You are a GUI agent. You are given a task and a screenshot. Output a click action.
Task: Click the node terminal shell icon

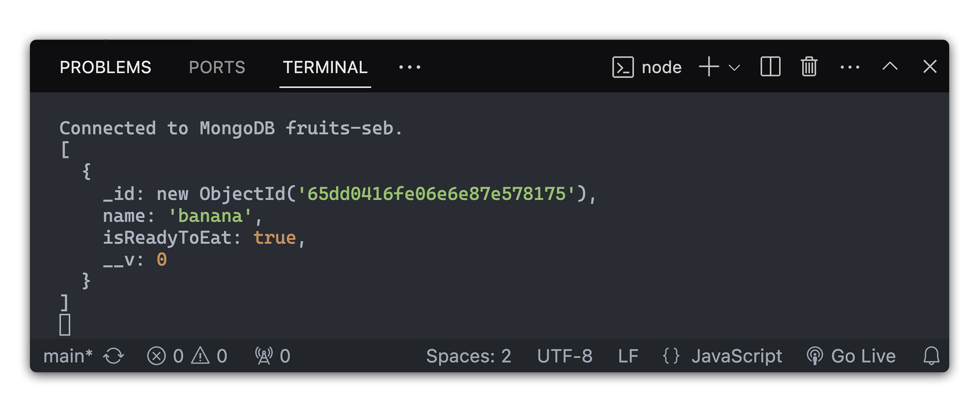(623, 67)
